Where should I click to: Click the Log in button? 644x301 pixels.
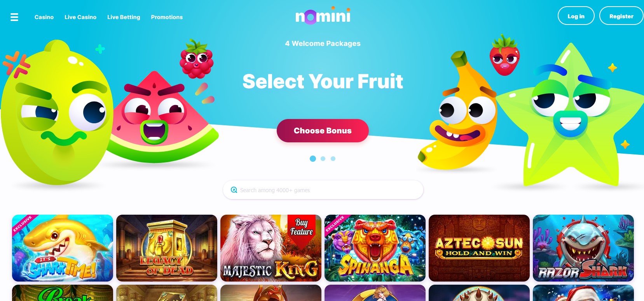[x=576, y=16]
